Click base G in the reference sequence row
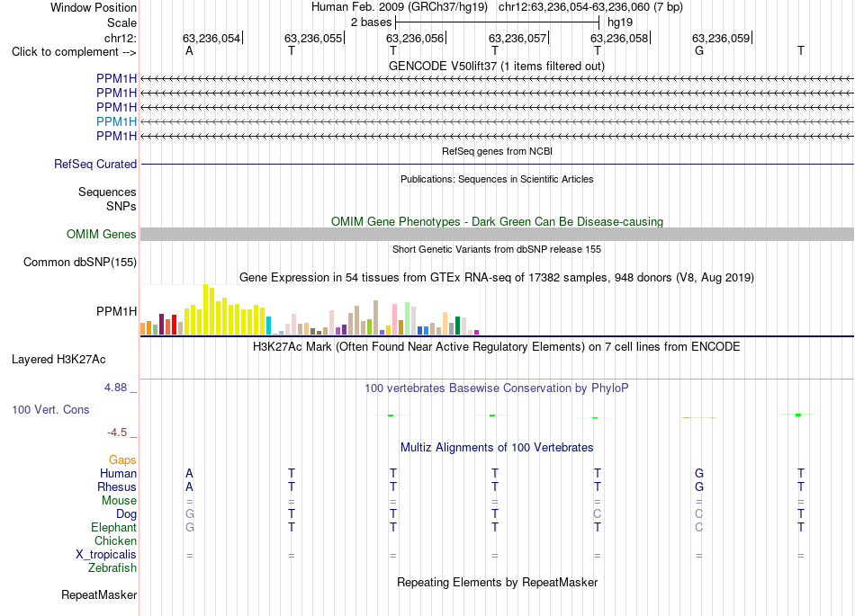 (x=699, y=51)
